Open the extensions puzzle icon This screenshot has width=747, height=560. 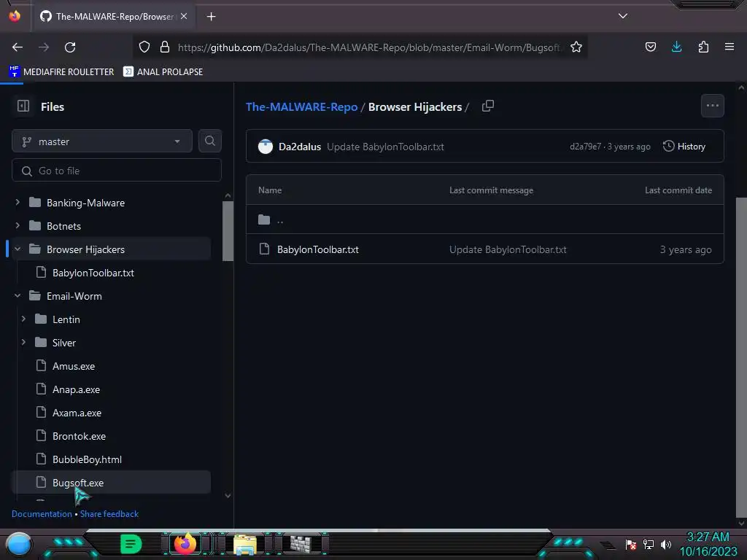703,47
